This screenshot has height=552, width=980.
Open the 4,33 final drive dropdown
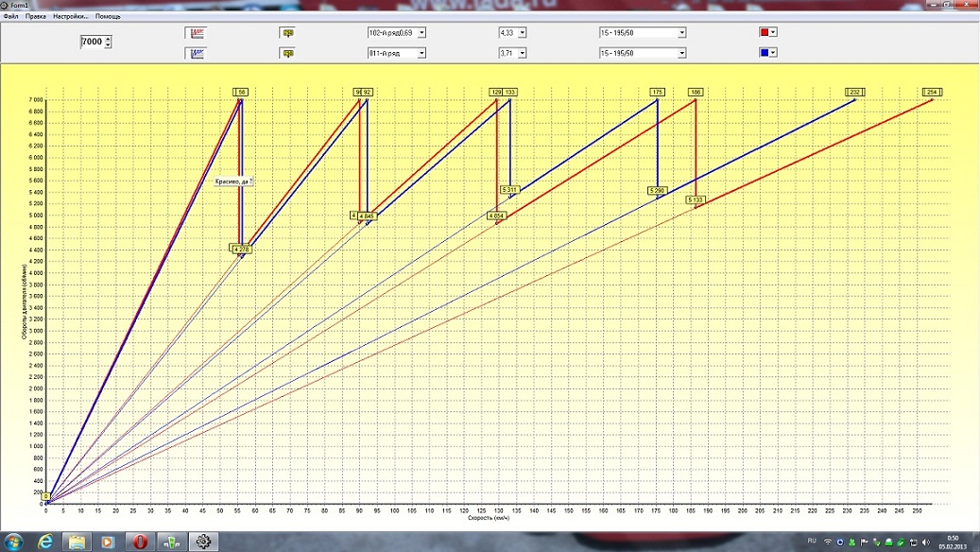[523, 32]
